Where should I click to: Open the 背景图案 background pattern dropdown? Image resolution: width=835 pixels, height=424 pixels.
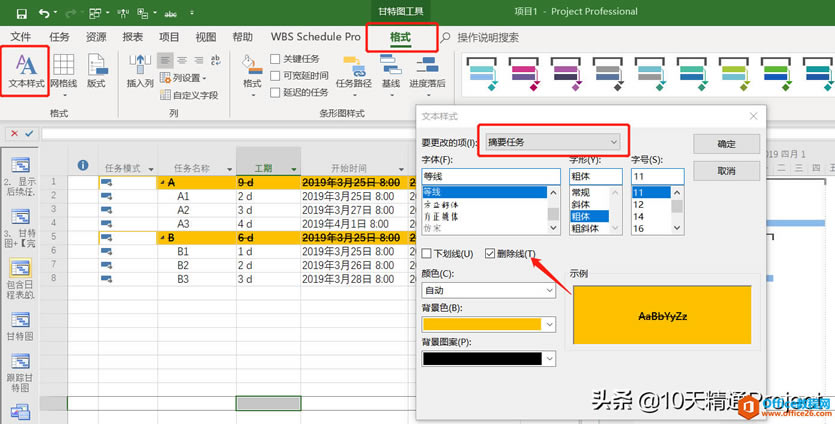click(488, 358)
